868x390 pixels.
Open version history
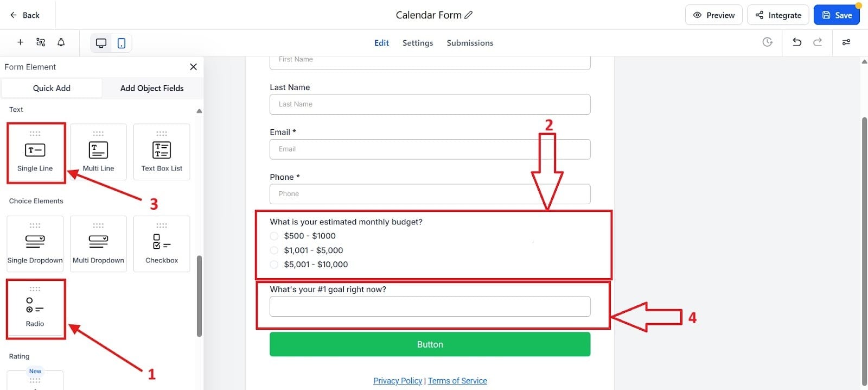(x=767, y=42)
